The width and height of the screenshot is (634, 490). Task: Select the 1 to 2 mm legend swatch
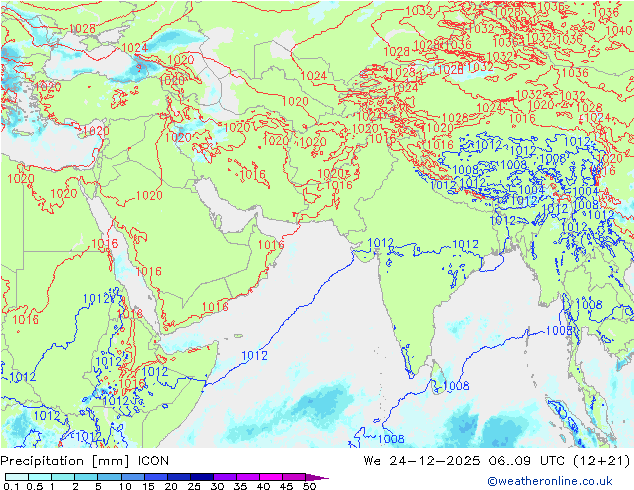[63, 477]
